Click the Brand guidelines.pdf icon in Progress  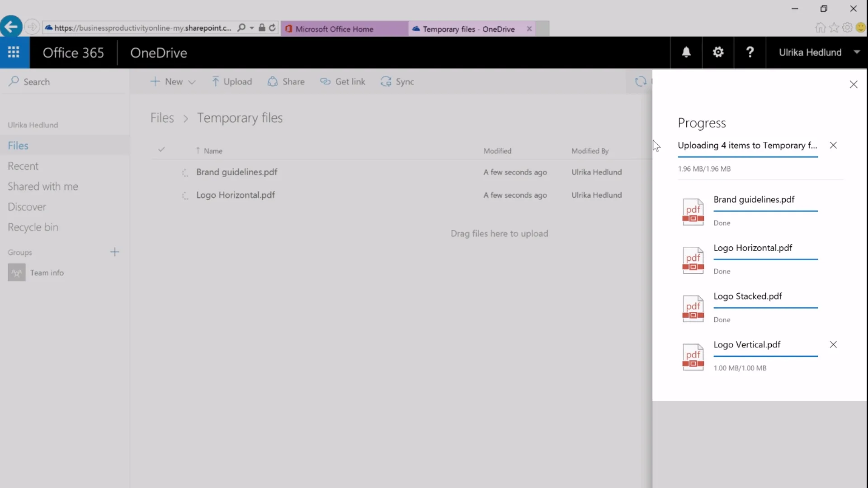(693, 212)
